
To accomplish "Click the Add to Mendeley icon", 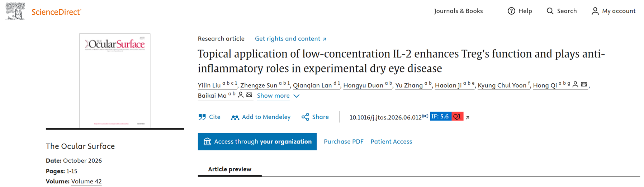I will click(x=235, y=117).
